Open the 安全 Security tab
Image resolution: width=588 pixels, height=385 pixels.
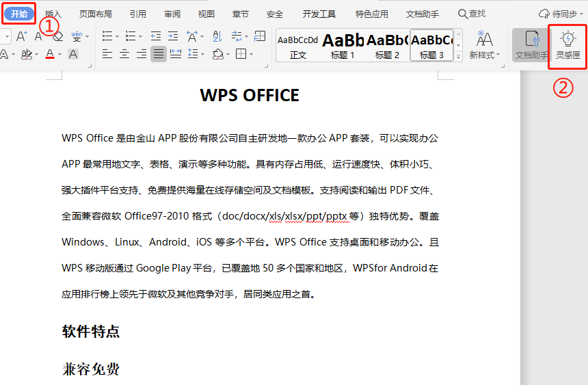[x=274, y=14]
